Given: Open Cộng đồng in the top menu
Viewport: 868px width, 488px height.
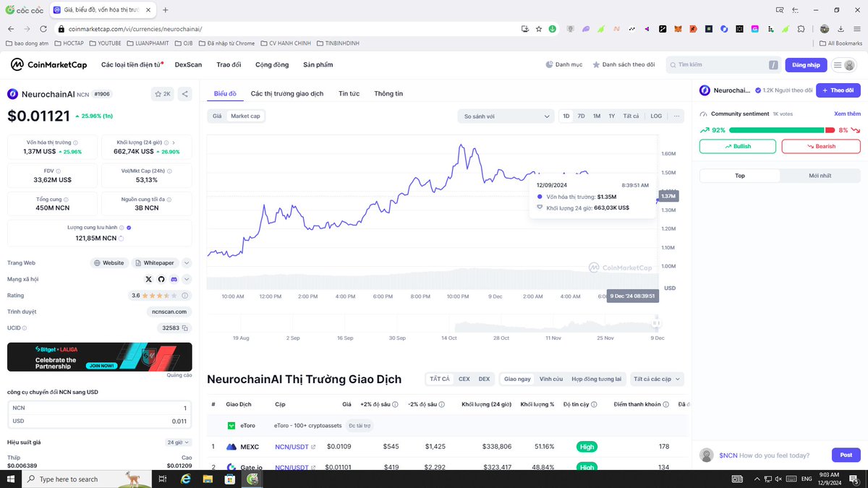Looking at the screenshot, I should pyautogui.click(x=272, y=64).
